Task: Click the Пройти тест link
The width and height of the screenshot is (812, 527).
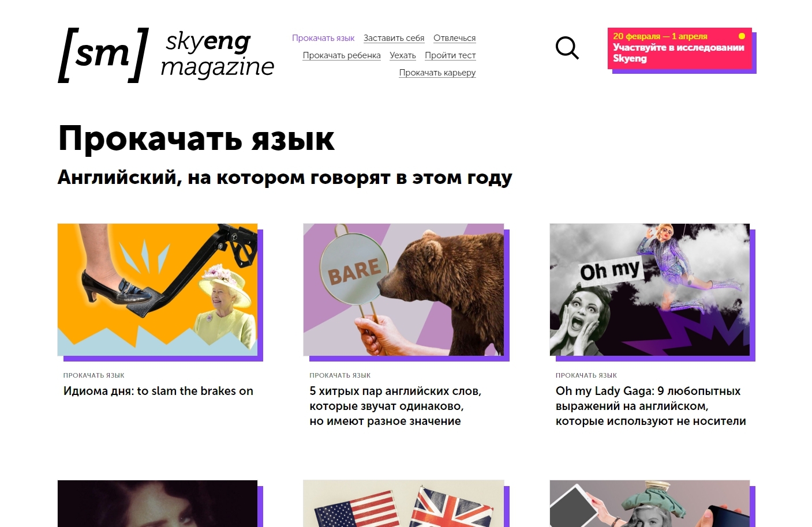Action: point(450,55)
